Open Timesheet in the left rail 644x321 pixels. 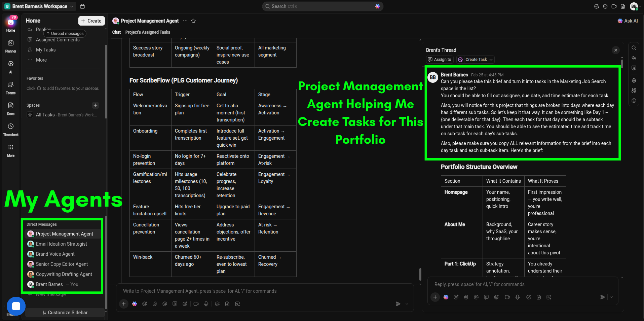click(11, 130)
